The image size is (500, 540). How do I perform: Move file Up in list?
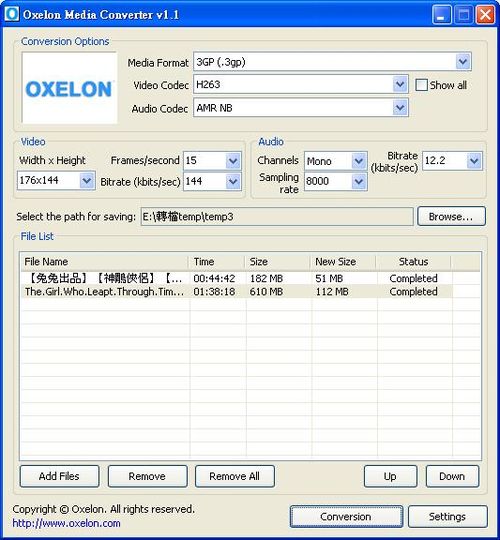point(390,476)
